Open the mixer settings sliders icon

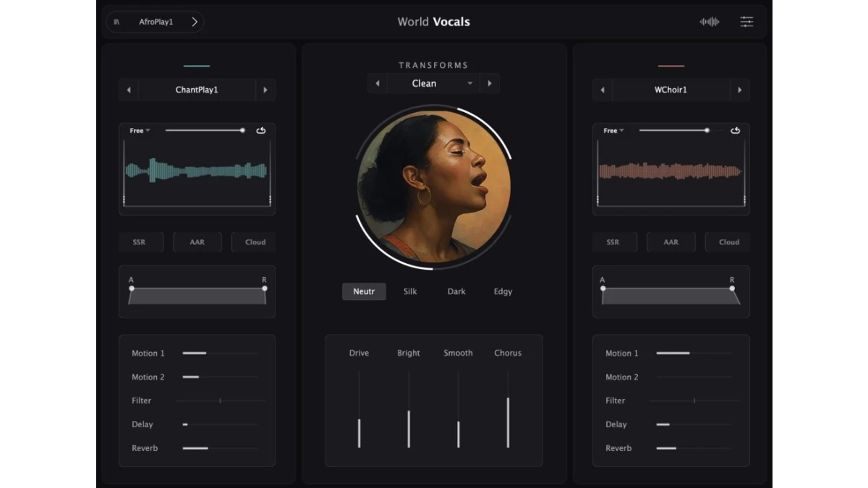coord(746,22)
